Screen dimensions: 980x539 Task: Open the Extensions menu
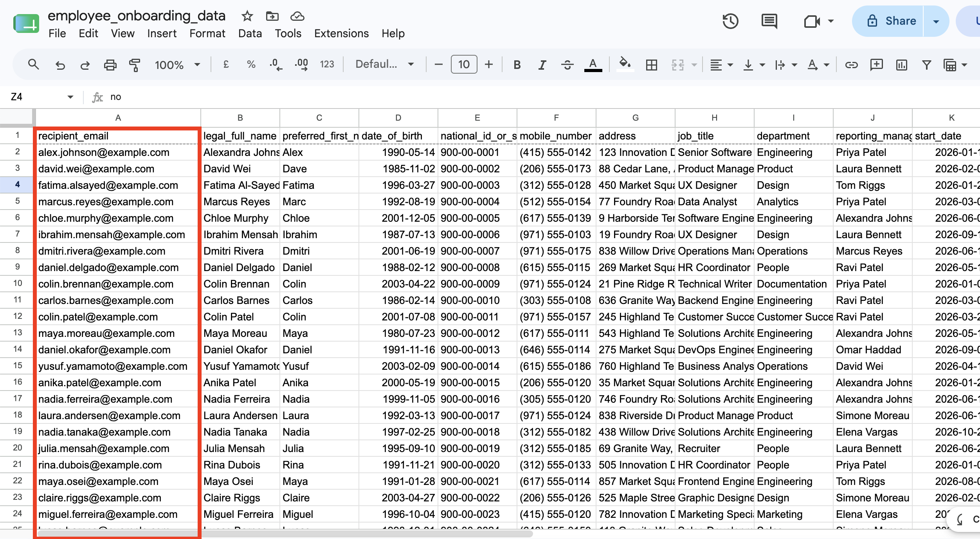341,34
